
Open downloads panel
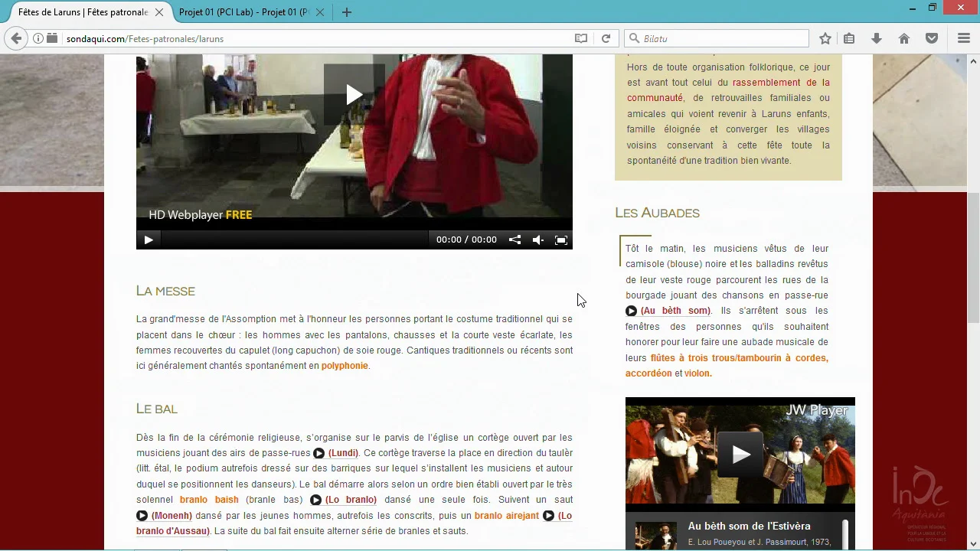point(877,38)
